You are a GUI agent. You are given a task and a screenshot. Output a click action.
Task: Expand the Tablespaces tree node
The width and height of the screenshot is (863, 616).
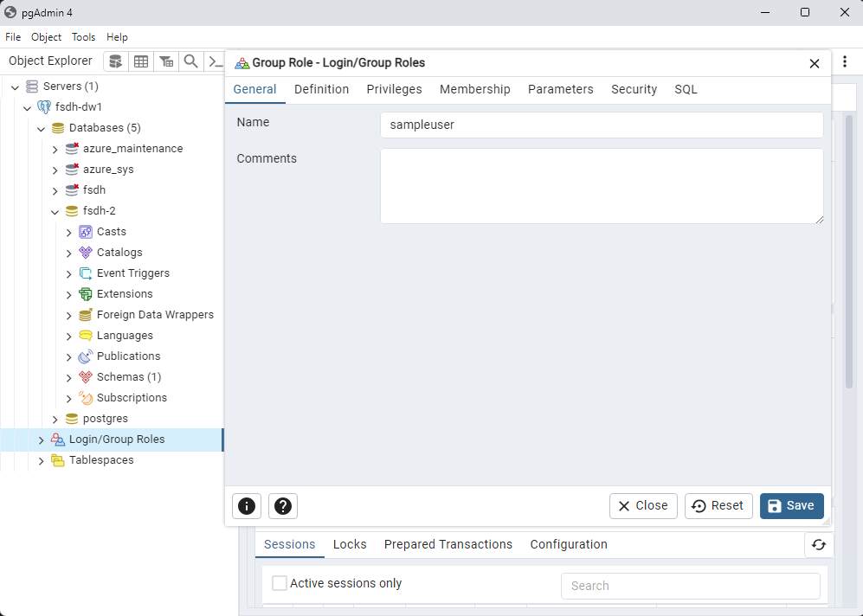point(41,460)
